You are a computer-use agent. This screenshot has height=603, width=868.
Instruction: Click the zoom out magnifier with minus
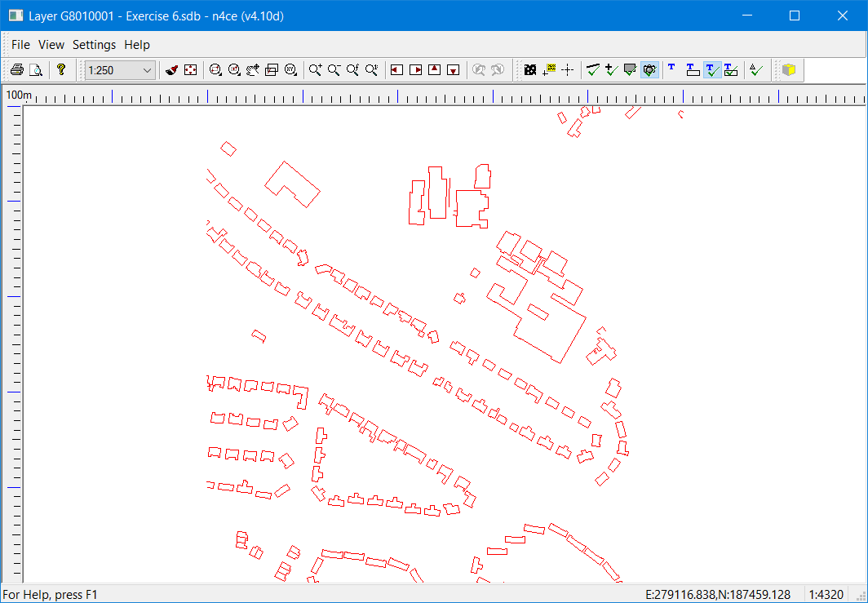pyautogui.click(x=334, y=70)
